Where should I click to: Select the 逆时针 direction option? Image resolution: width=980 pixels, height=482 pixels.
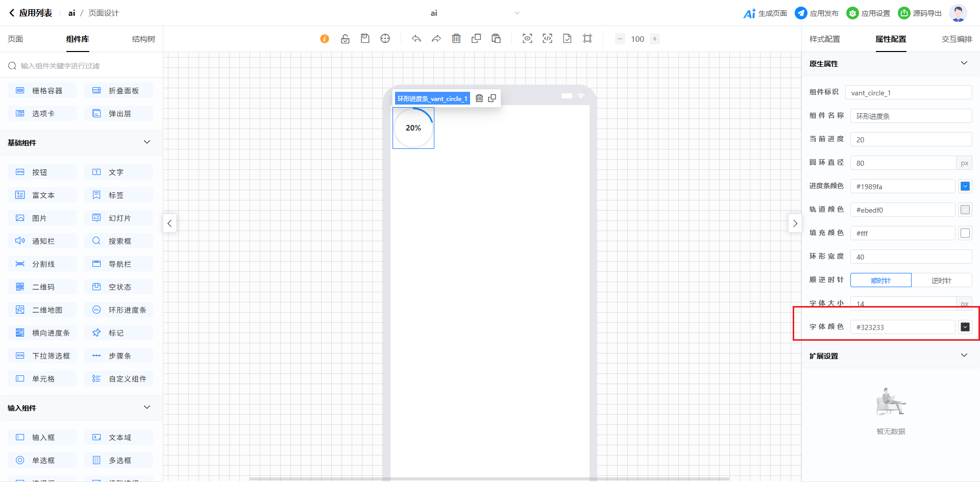[941, 281]
